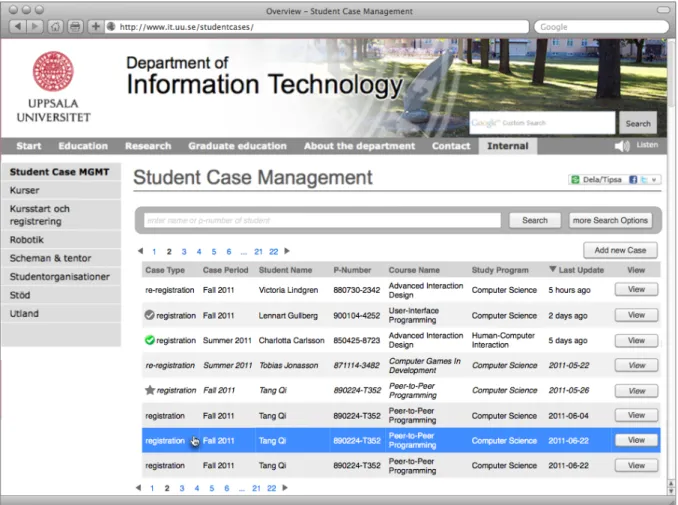This screenshot has width=678, height=505.
Task: Open Studentorganisationer sidebar item
Action: tap(61, 277)
